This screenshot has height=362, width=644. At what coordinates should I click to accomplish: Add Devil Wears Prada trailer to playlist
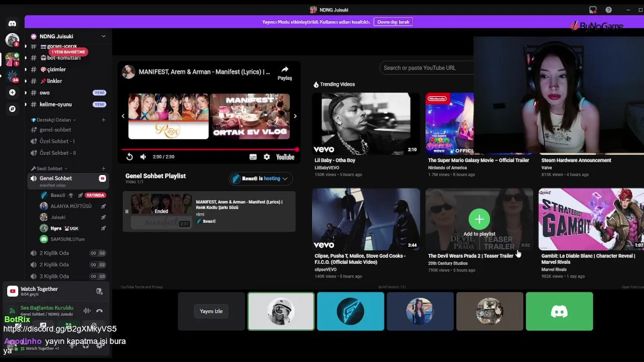click(479, 219)
